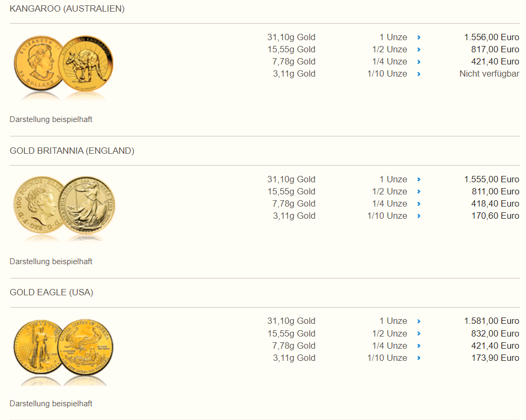
Task: Click the arrow beside Gold Eagle 1/2 Unze
Action: pos(419,333)
